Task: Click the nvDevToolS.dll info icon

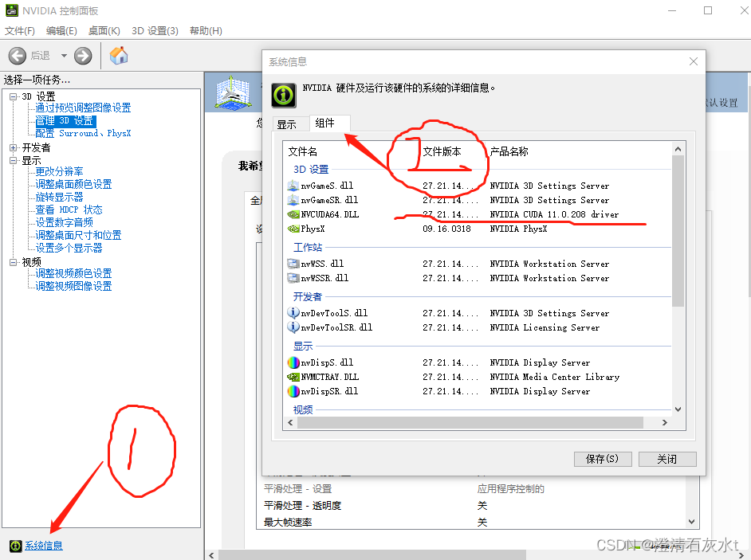Action: pyautogui.click(x=293, y=313)
